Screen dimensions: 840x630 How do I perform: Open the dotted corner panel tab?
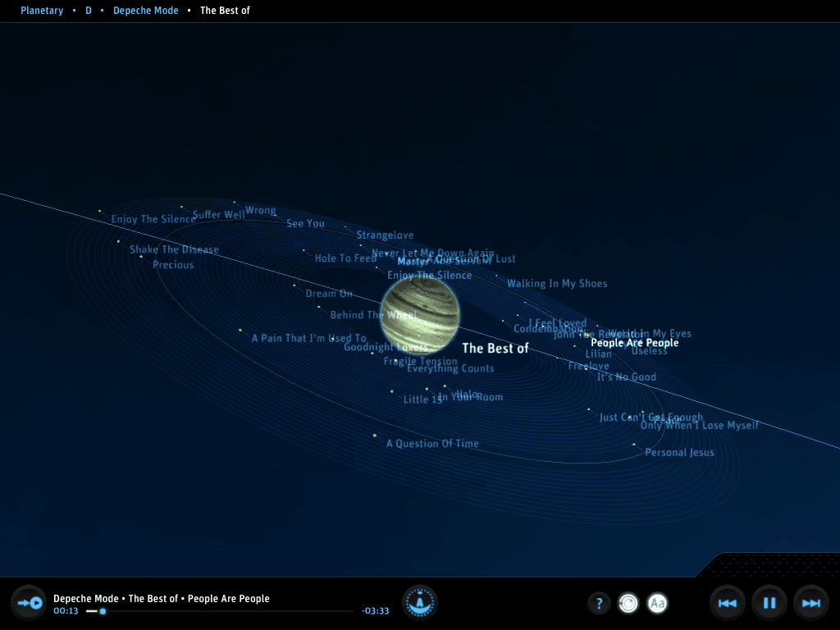(x=769, y=564)
